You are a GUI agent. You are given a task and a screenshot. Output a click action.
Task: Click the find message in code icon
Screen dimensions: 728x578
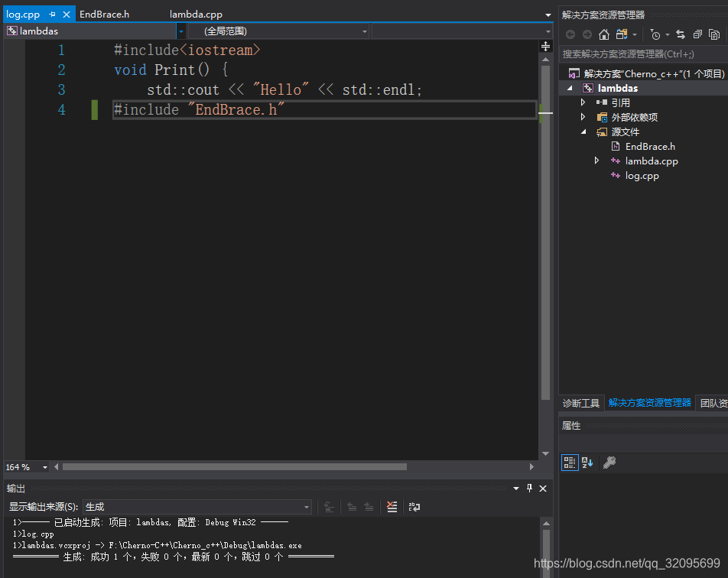[x=329, y=506]
